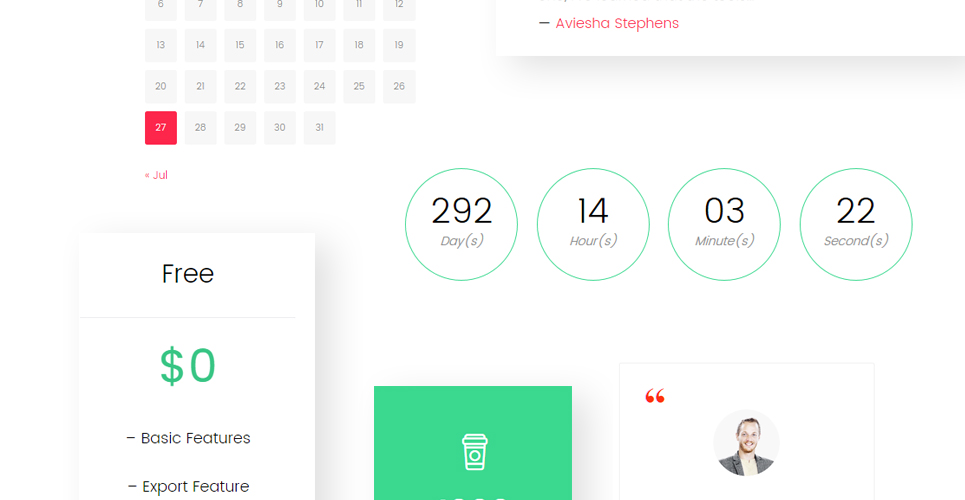965x500 pixels.
Task: Select calendar day 14
Action: tap(201, 45)
